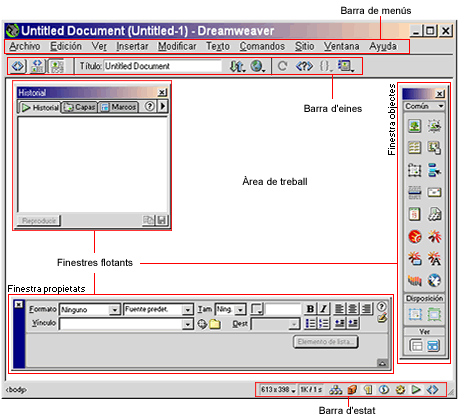Insert Email Link object
Viewport: 460px width, 420px height.
click(434, 192)
